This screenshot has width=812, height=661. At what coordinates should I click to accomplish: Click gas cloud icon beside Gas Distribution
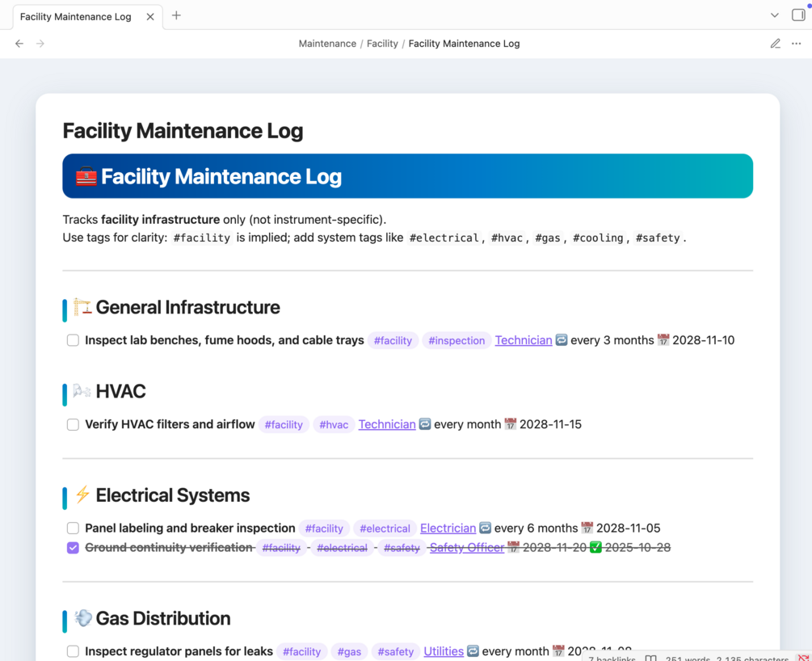83,618
